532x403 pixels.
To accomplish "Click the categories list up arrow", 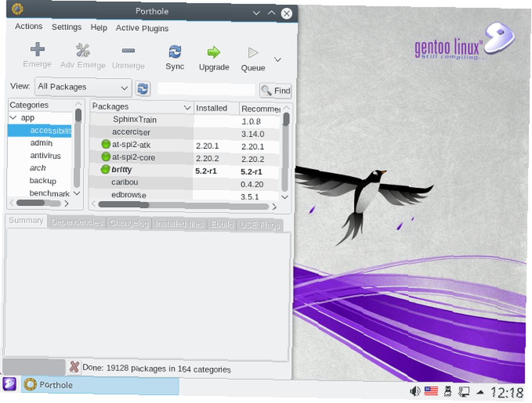I will [x=78, y=104].
